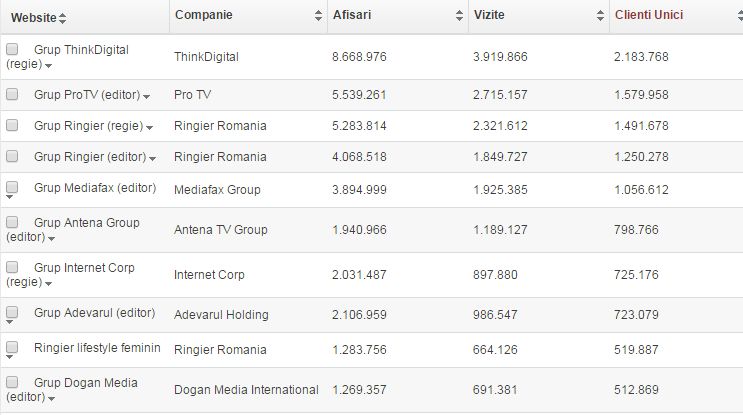Image resolution: width=743 pixels, height=415 pixels.
Task: Open the Grup Adevarul (editor) entry
Action: [94, 313]
